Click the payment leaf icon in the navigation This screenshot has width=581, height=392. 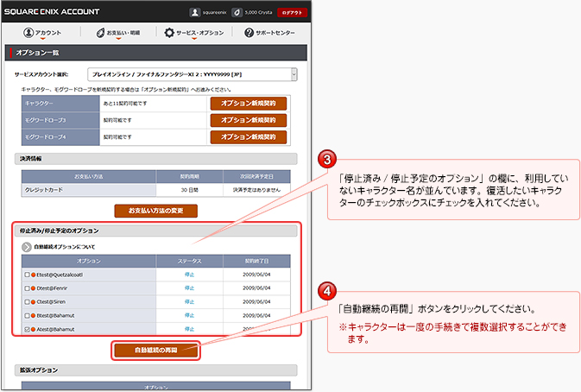[100, 33]
